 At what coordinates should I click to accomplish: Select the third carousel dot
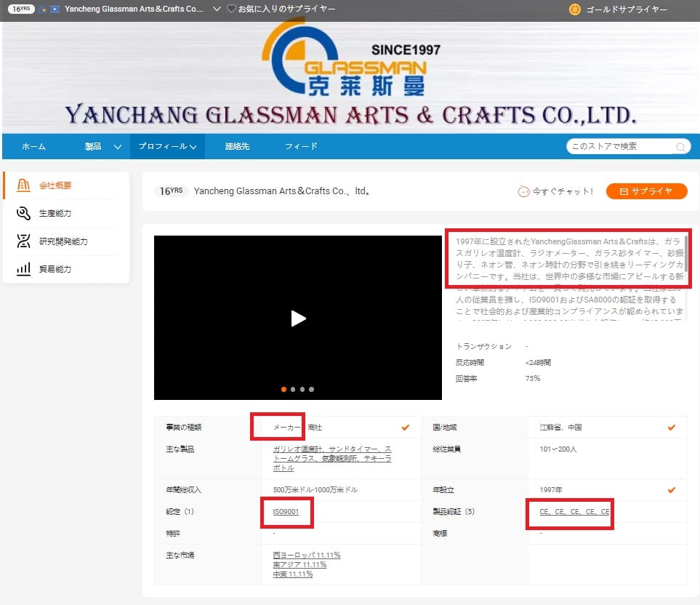pos(302,389)
